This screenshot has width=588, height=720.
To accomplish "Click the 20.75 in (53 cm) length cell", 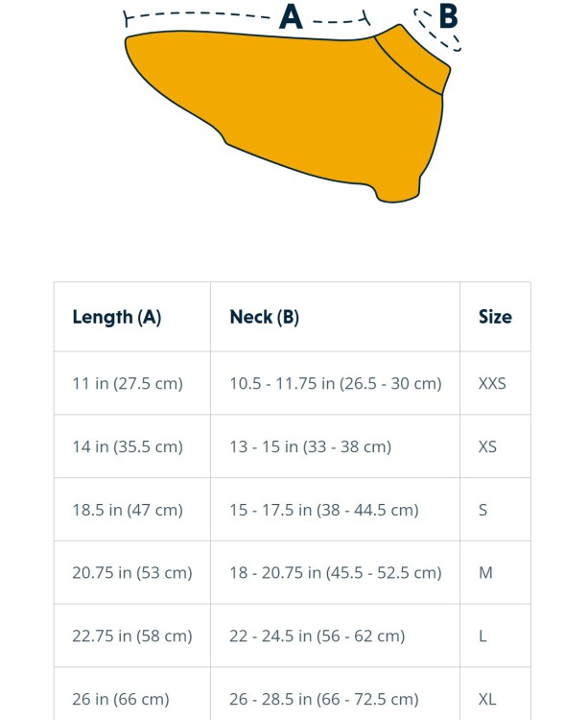I will [132, 572].
